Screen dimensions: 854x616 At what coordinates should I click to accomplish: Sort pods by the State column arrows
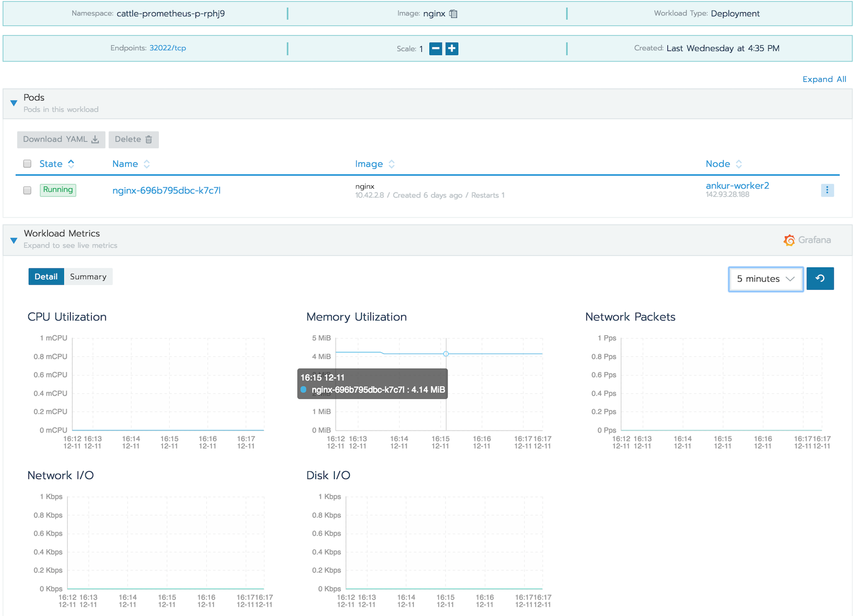point(71,164)
